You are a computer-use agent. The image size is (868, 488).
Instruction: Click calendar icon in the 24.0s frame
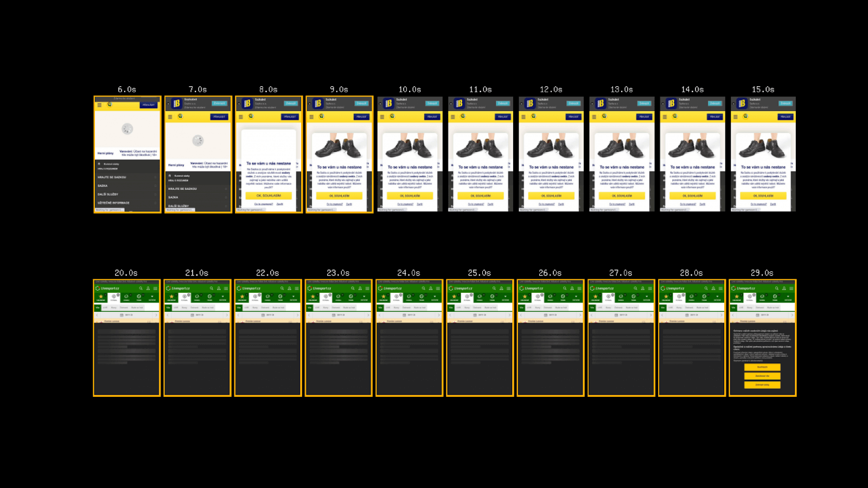pyautogui.click(x=405, y=314)
